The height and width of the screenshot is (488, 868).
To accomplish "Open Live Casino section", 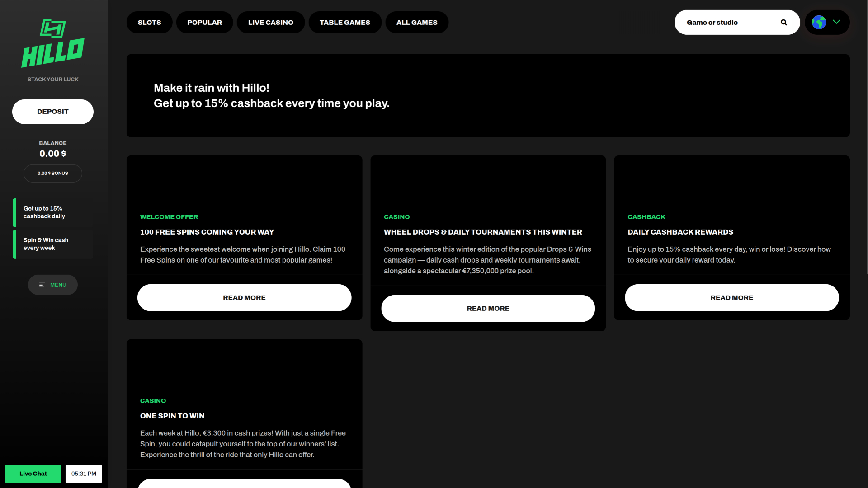I will (270, 23).
